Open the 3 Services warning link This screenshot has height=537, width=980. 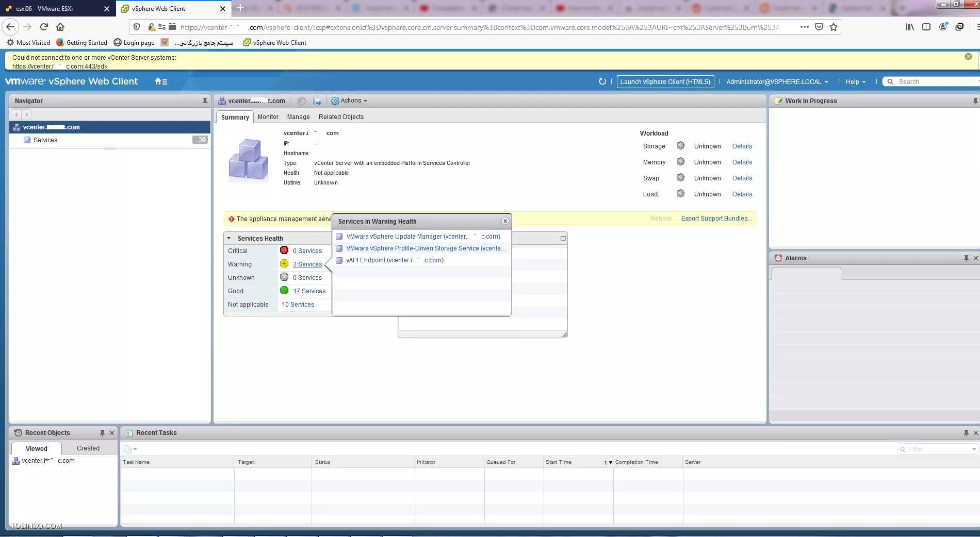tap(307, 264)
